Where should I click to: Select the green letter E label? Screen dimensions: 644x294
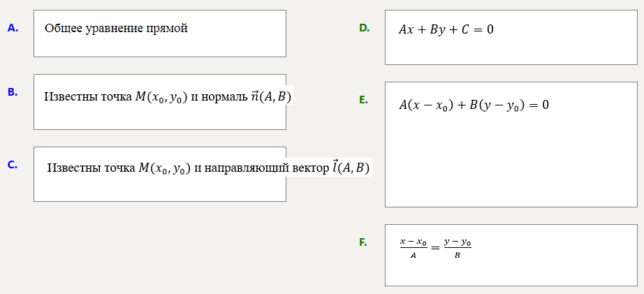click(363, 100)
